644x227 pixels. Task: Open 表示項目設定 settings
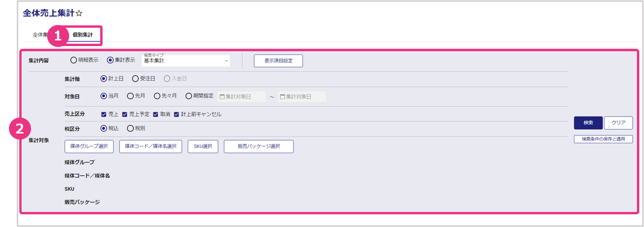coord(278,61)
